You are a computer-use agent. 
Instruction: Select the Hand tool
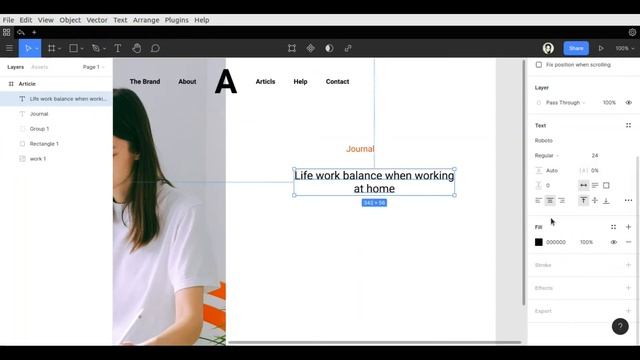tap(137, 48)
